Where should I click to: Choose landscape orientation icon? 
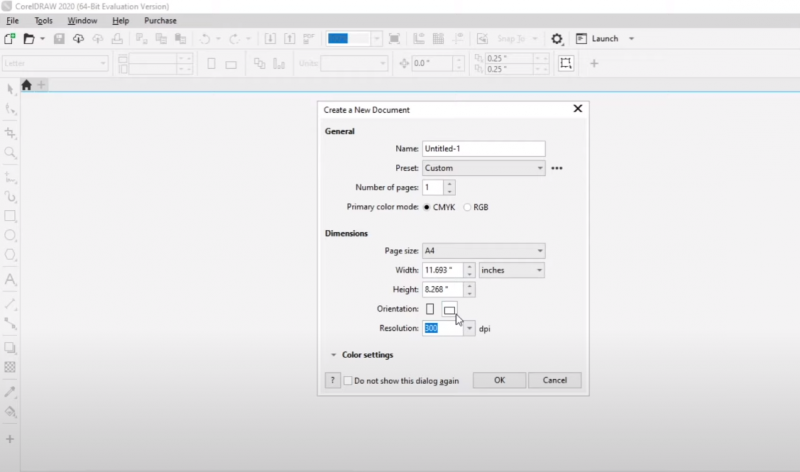[450, 309]
